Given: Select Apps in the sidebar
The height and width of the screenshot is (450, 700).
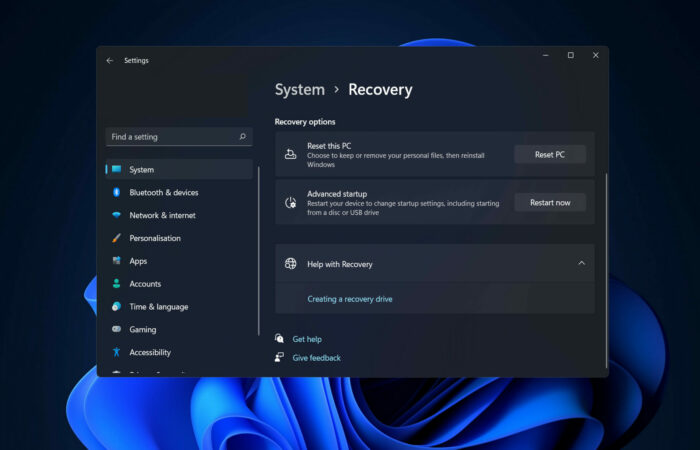Looking at the screenshot, I should click(x=179, y=261).
